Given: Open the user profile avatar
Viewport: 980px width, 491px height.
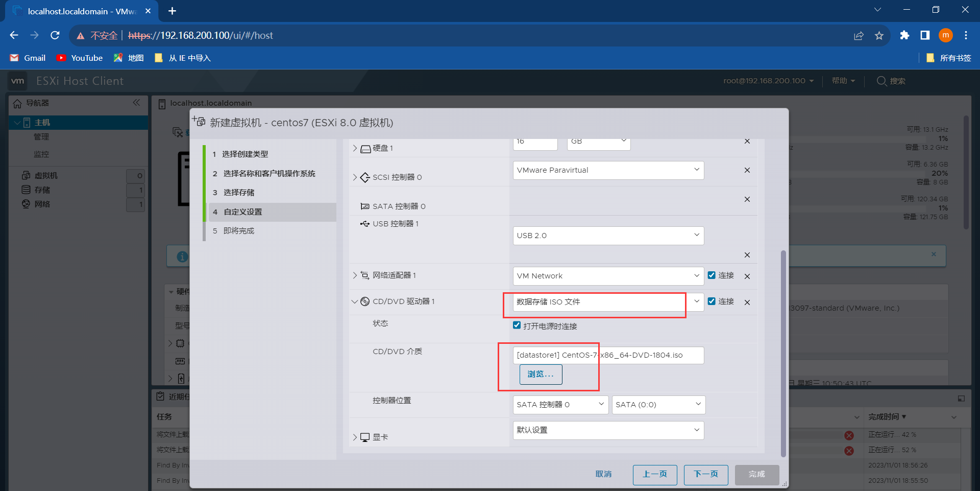Looking at the screenshot, I should tap(946, 35).
